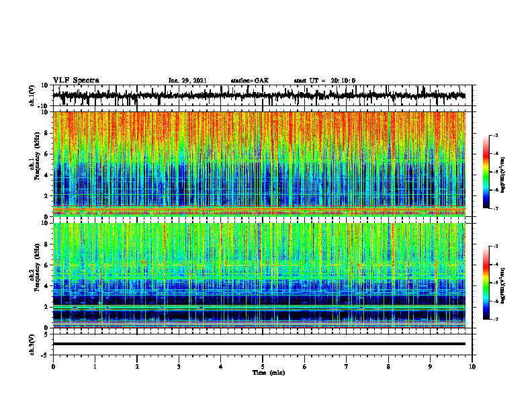Click time axis tick label "10"
This screenshot has height=411, width=532.
[472, 367]
